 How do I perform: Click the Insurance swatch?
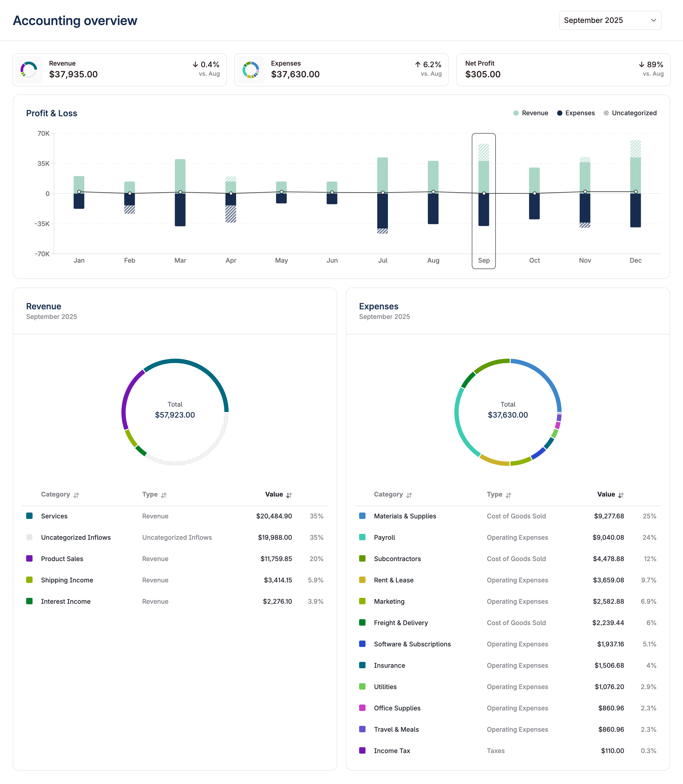362,665
